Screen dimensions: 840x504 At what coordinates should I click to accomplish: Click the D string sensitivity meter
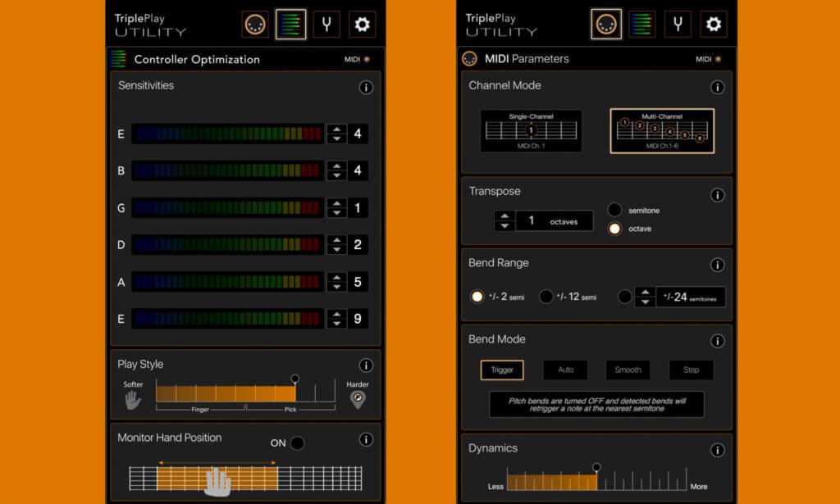[228, 244]
